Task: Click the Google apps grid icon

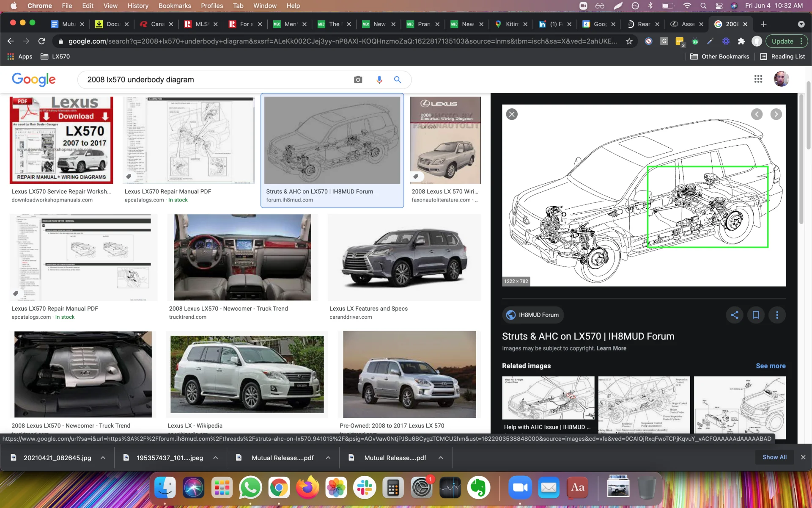Action: click(758, 79)
